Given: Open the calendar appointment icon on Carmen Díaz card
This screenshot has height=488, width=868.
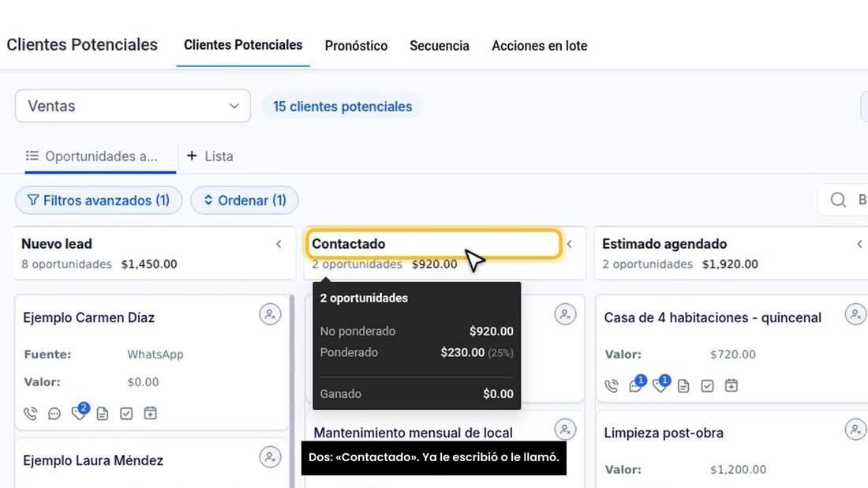Looking at the screenshot, I should tap(150, 413).
